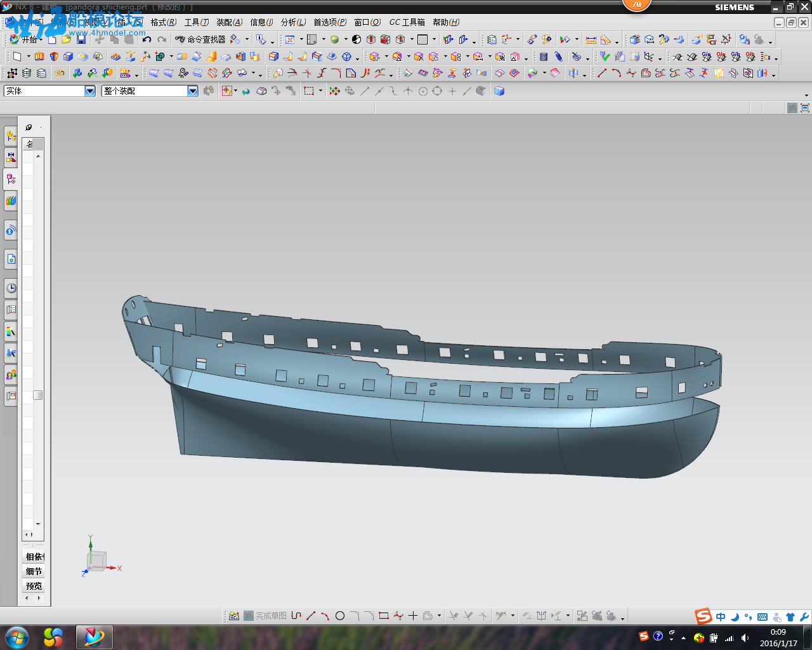Toggle Existing Point snap

[x=452, y=91]
